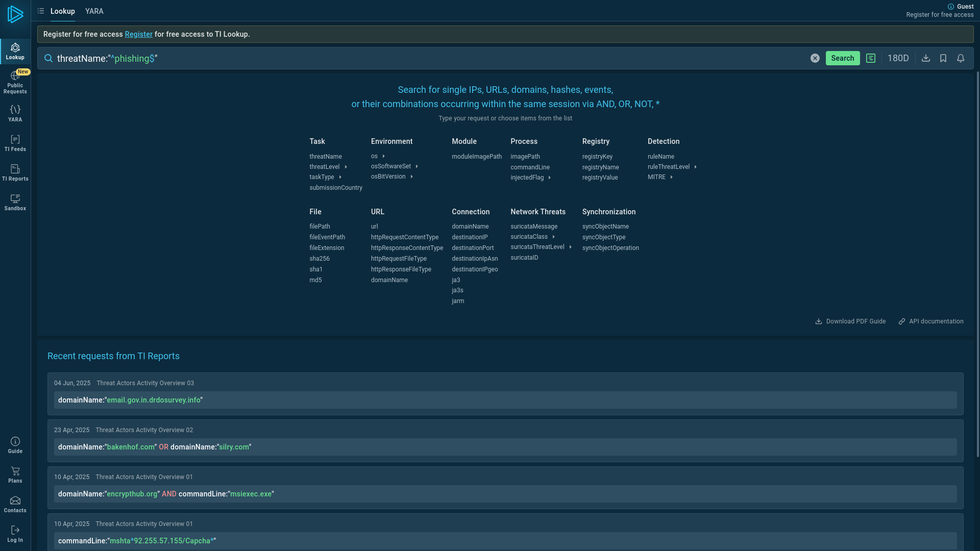The height and width of the screenshot is (551, 980).
Task: Click the magnifier icon in search bar
Action: tap(48, 58)
